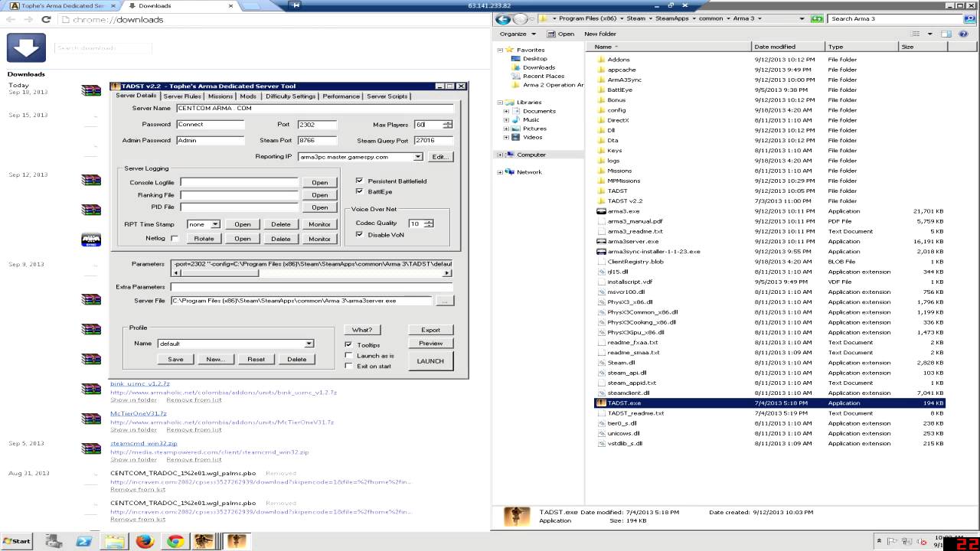Click the arma3server.exe file icon
The width and height of the screenshot is (980, 551).
coord(601,241)
